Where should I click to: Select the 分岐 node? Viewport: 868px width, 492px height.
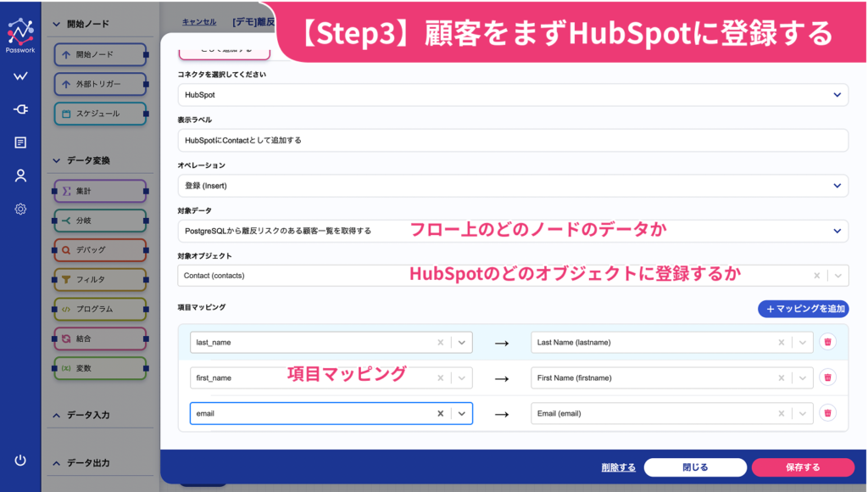click(100, 221)
